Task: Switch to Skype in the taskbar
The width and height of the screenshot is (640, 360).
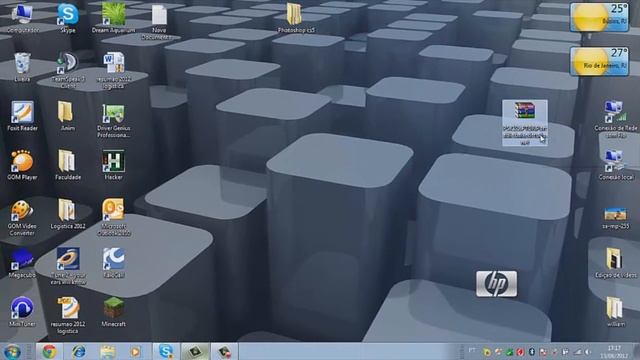Action: tap(165, 351)
